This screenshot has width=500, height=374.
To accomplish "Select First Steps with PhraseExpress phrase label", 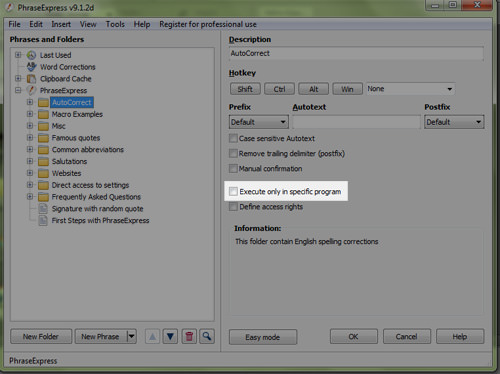I will click(x=100, y=221).
